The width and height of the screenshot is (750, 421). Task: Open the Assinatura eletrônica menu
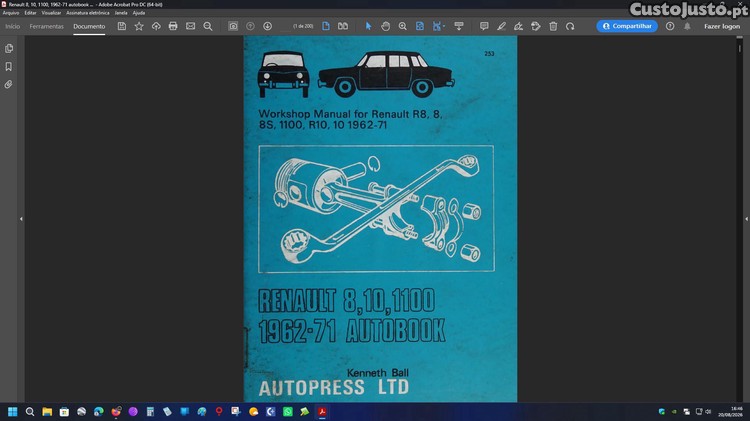[88, 13]
